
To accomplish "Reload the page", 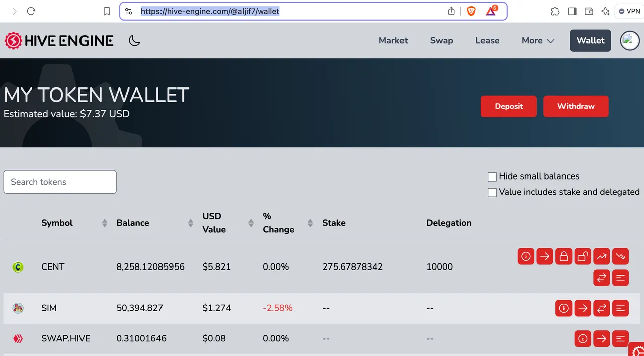I will point(31,11).
